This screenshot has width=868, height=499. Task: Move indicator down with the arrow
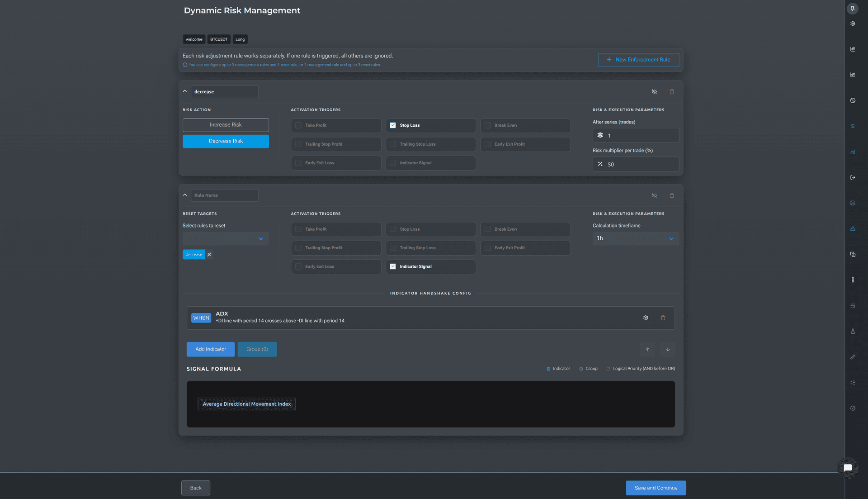click(x=668, y=349)
